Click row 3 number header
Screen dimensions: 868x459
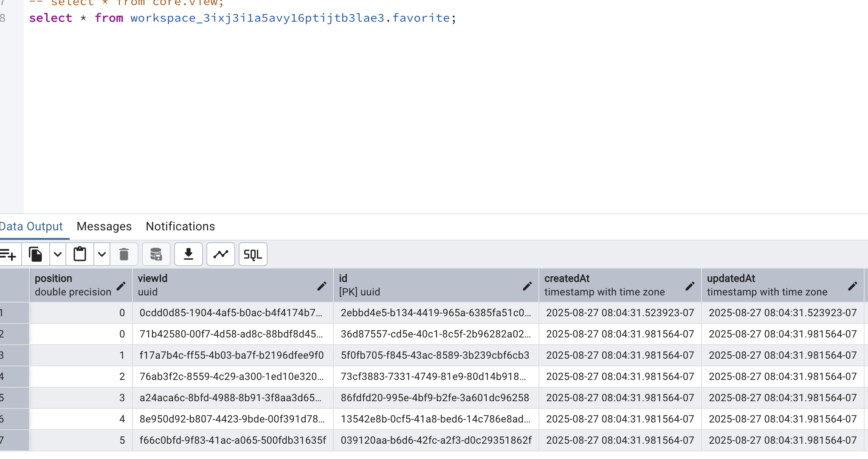(x=14, y=355)
